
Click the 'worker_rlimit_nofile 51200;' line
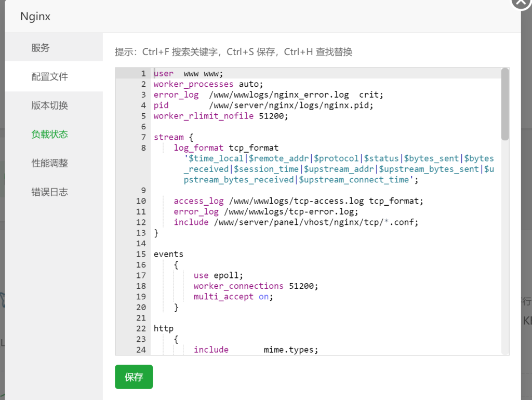tap(220, 116)
